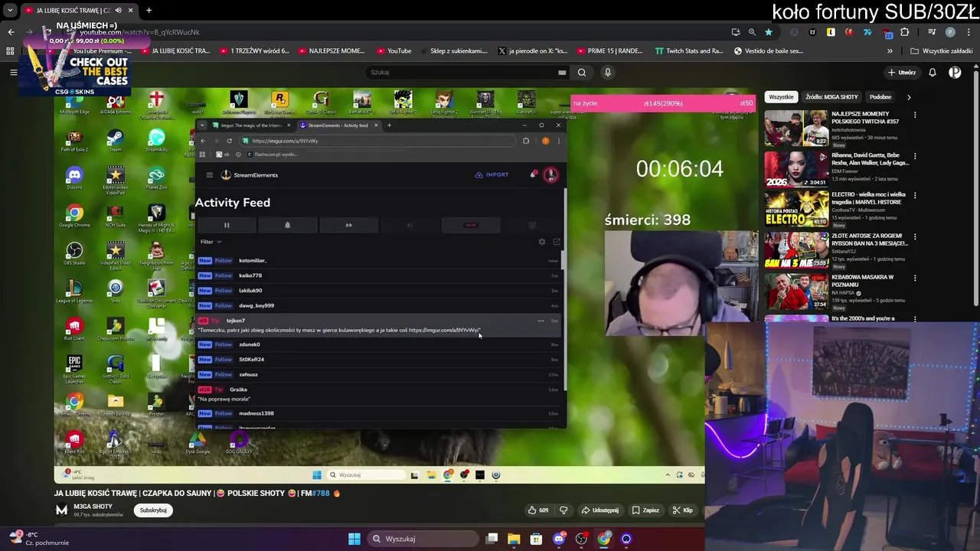Click the title 'ZŁOTE ANTOSIE ZA ROGIEM!'

coord(871,239)
